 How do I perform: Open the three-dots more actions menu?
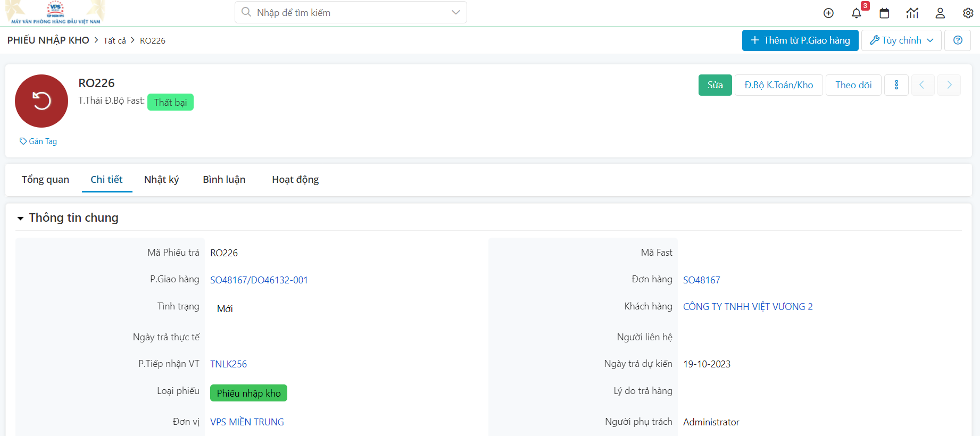pos(896,85)
